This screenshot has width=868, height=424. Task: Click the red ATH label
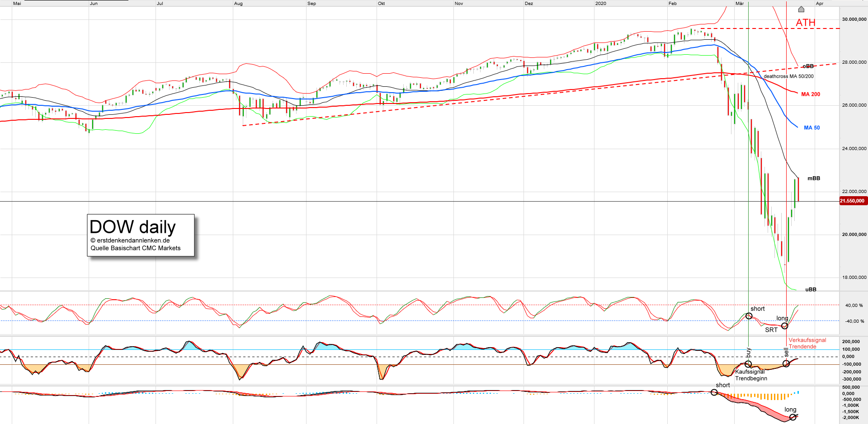click(x=806, y=23)
